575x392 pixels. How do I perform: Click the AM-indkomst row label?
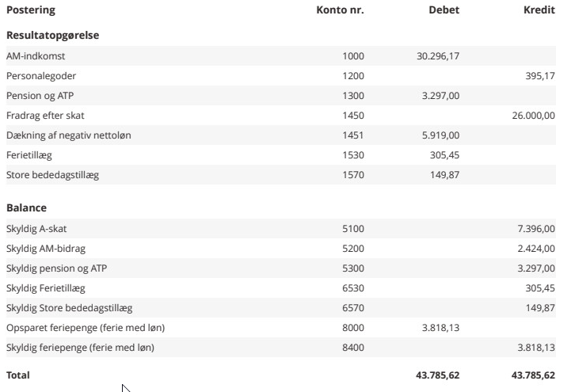36,56
